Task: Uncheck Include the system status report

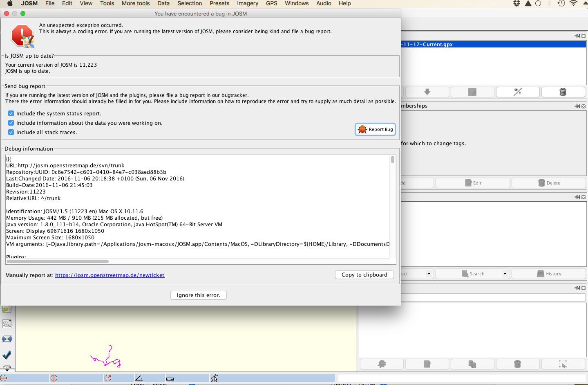Action: click(11, 113)
